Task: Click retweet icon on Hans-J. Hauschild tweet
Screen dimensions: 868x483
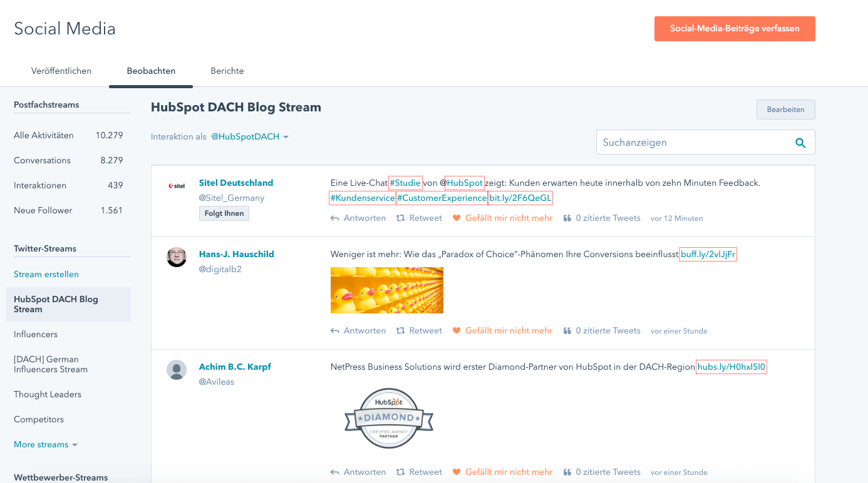Action: [x=401, y=331]
